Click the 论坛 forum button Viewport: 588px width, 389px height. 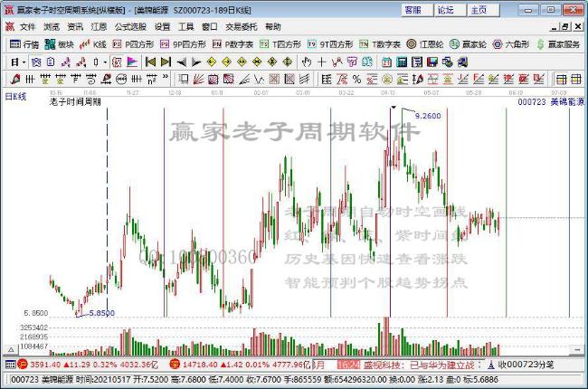tap(450, 10)
